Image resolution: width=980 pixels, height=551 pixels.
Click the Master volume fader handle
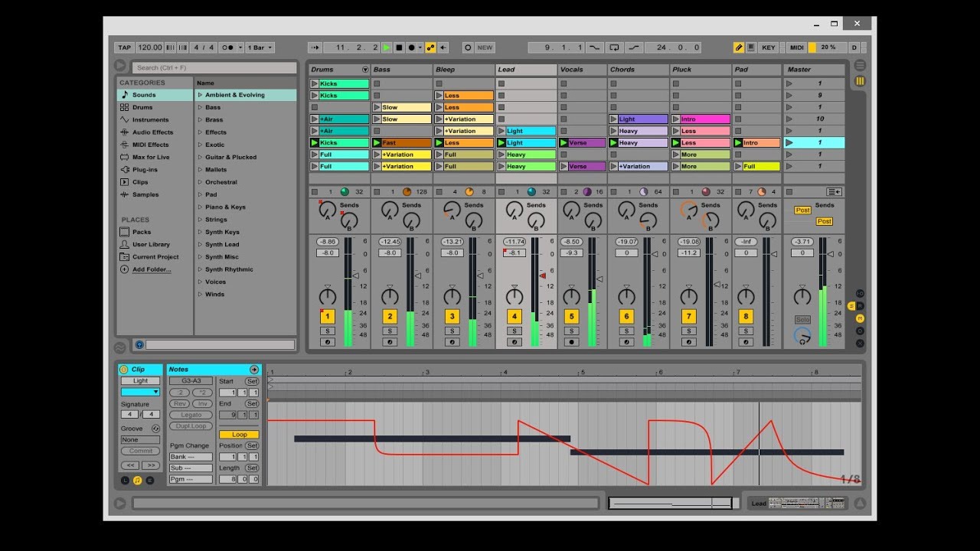tap(831, 253)
